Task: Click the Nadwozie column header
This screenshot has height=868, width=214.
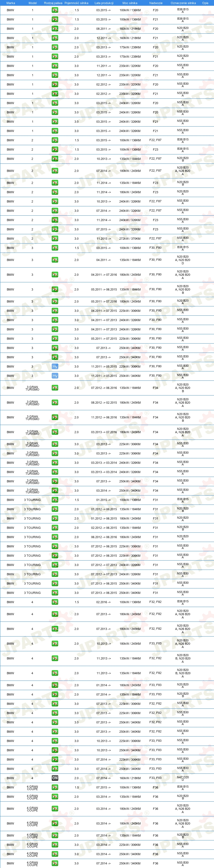Action: [x=156, y=3]
